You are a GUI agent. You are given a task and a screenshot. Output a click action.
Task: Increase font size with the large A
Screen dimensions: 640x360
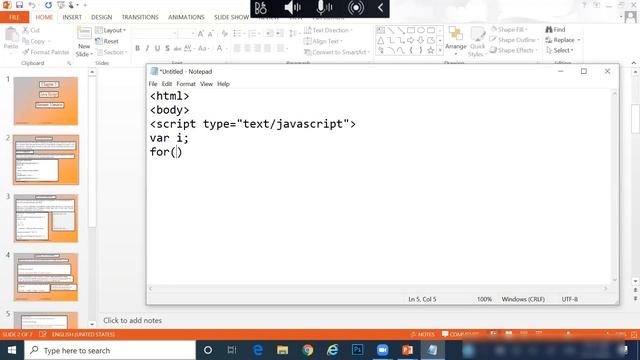[x=200, y=34]
